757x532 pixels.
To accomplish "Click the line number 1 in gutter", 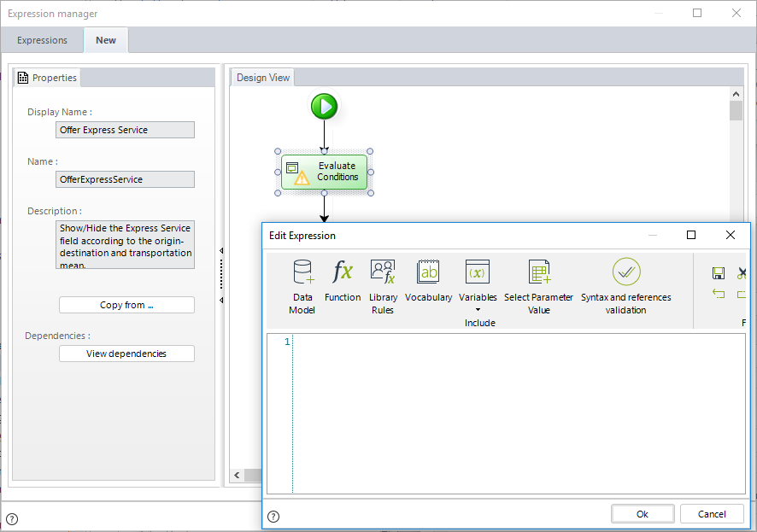I will click(287, 342).
